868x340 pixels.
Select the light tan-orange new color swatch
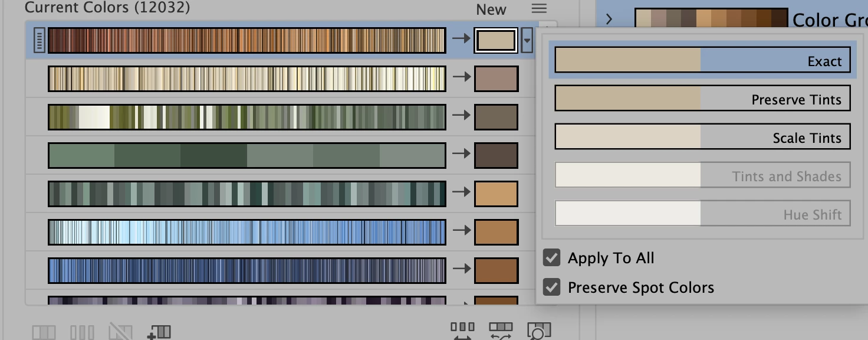(x=496, y=194)
